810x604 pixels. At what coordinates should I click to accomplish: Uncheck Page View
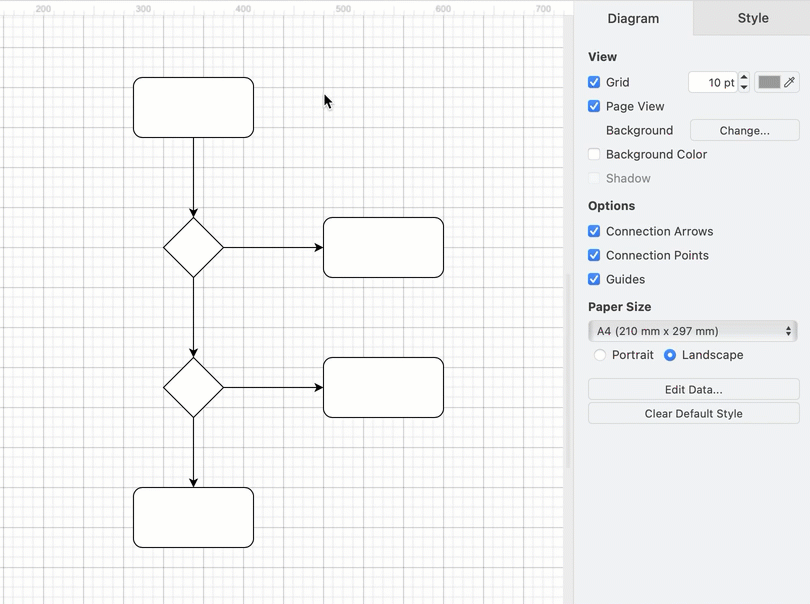594,106
